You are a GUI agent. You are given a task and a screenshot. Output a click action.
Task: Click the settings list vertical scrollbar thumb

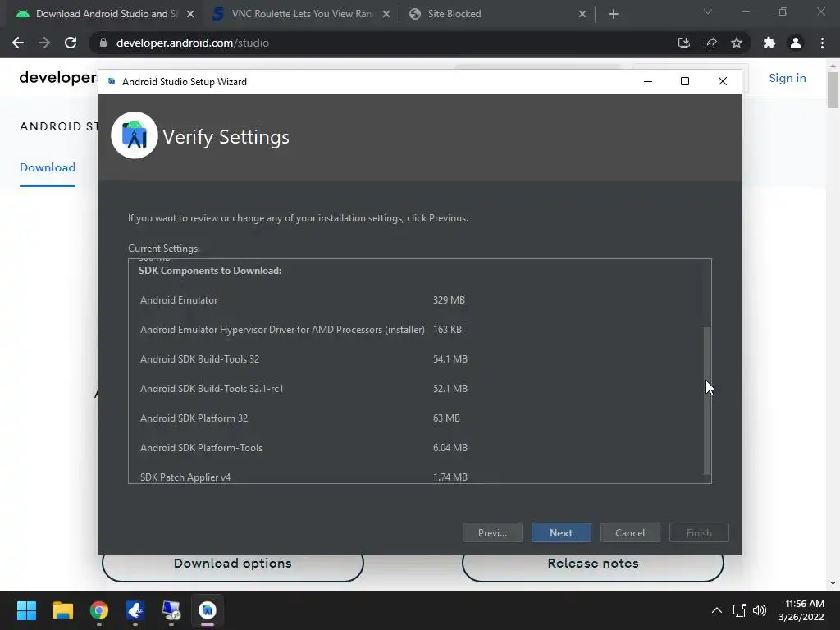pyautogui.click(x=706, y=400)
